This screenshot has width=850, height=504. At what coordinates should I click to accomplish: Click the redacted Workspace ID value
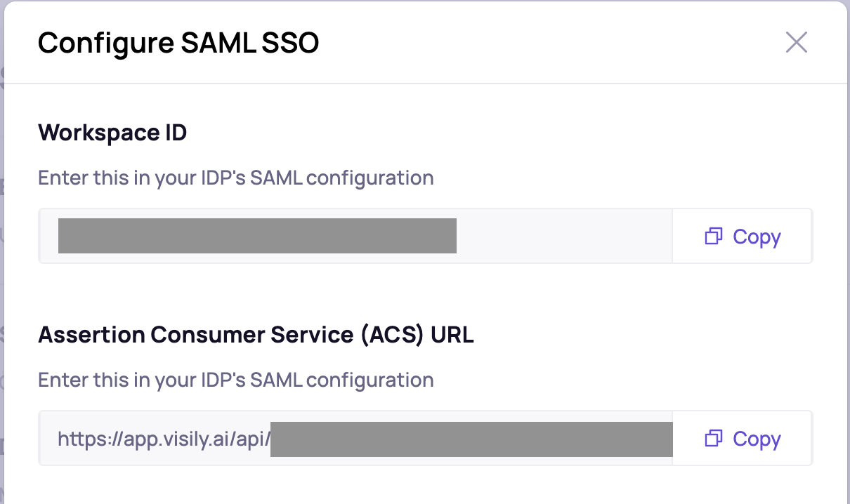(257, 236)
